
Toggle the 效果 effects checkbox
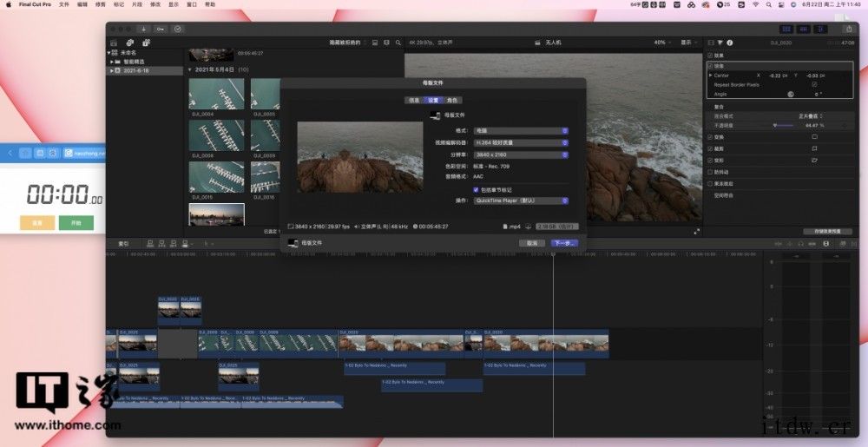(x=710, y=56)
